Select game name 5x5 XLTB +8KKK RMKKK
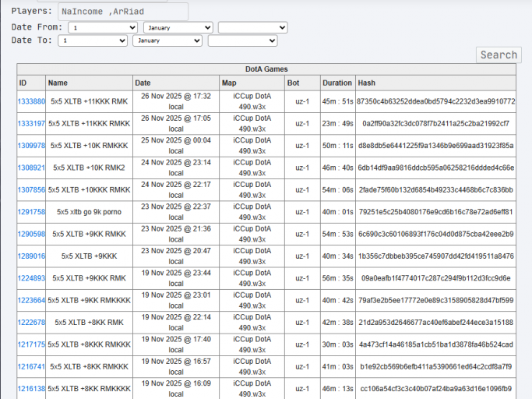This screenshot has width=532, height=399. [x=90, y=344]
